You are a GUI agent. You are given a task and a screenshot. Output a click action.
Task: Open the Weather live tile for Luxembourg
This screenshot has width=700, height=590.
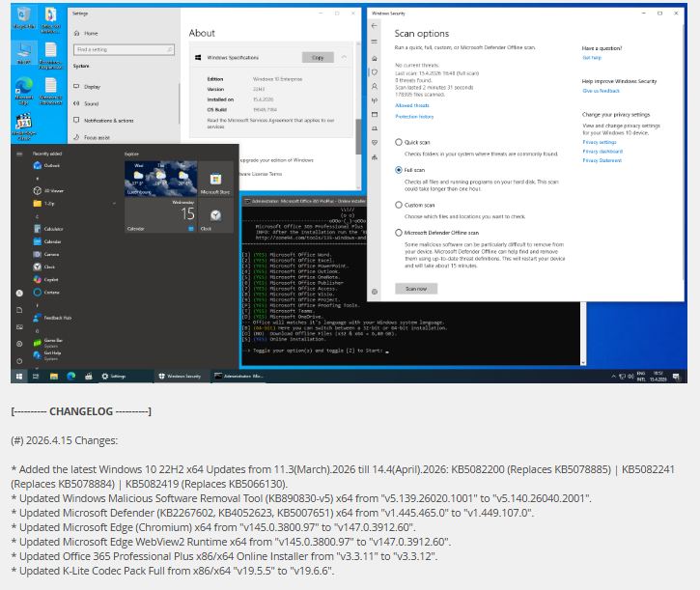(x=160, y=179)
